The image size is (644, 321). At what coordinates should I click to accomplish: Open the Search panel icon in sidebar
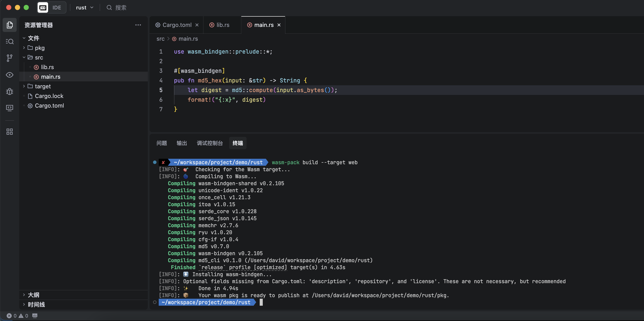coord(9,41)
